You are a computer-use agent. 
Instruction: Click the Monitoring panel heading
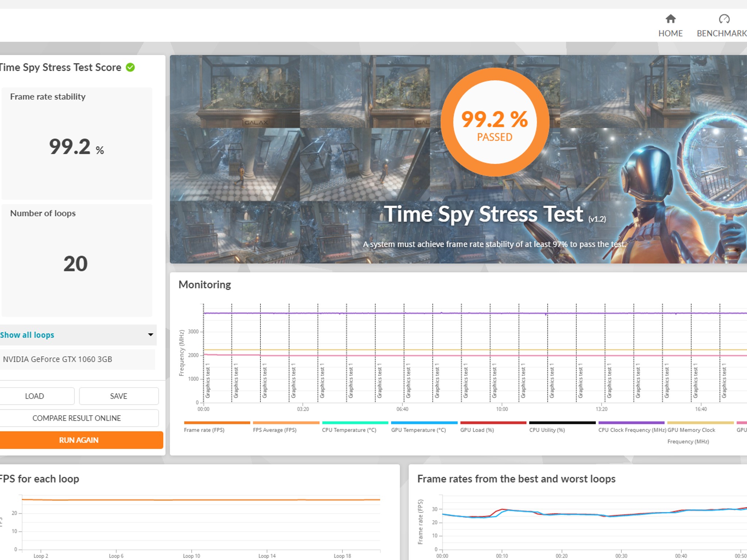point(205,285)
